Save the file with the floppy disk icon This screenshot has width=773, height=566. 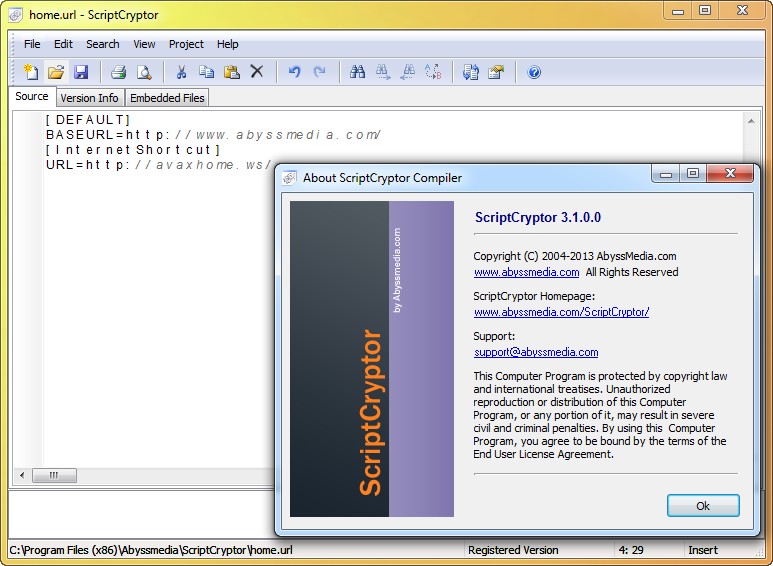click(81, 72)
